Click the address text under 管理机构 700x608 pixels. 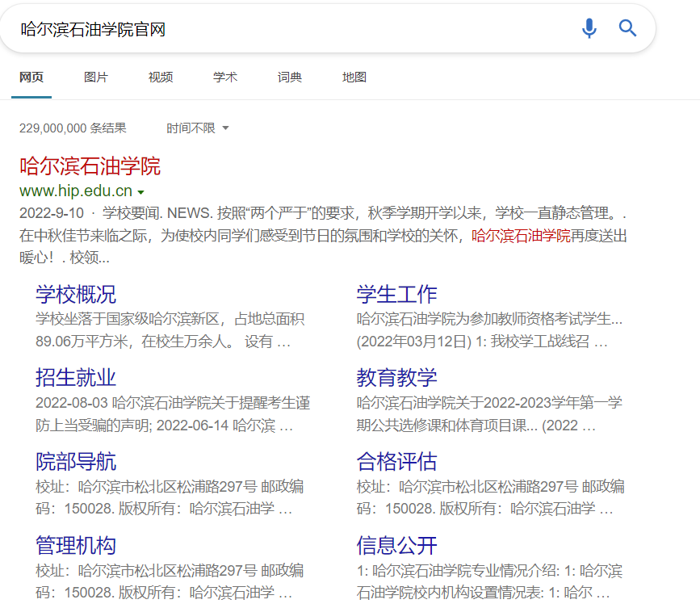click(170, 581)
